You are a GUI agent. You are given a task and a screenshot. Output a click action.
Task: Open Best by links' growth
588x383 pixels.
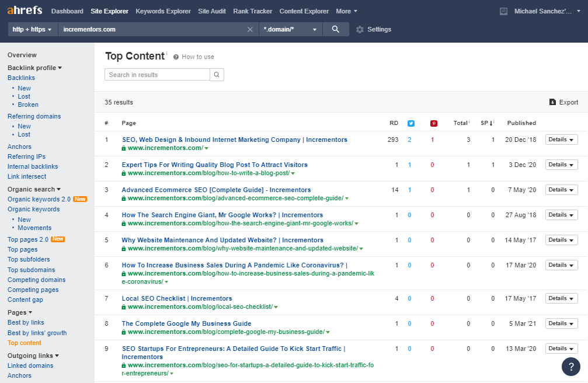(x=37, y=333)
